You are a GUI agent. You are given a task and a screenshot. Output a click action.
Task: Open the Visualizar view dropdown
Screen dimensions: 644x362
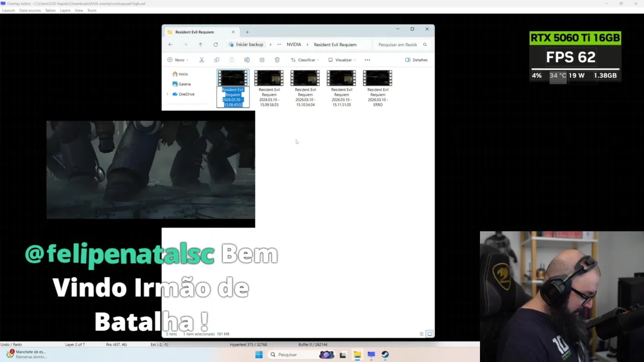pos(342,60)
